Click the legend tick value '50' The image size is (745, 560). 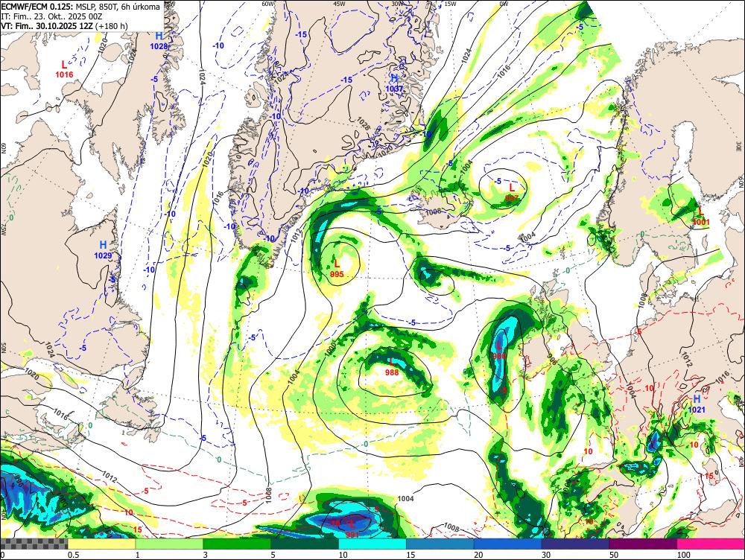[x=614, y=555]
